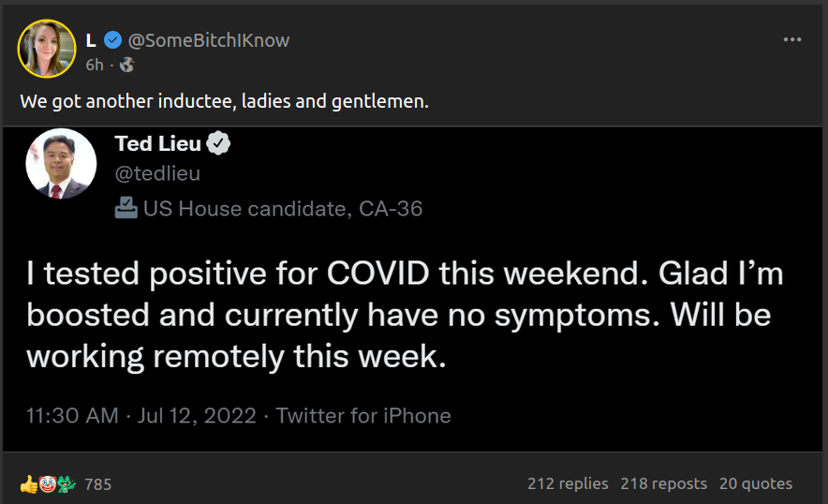
Task: Open the three-dot post options menu
Action: point(792,39)
